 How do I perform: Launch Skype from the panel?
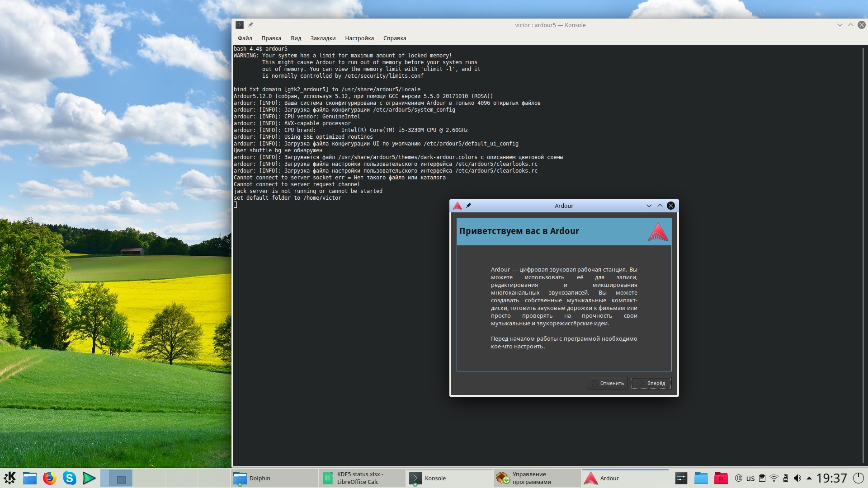70,478
